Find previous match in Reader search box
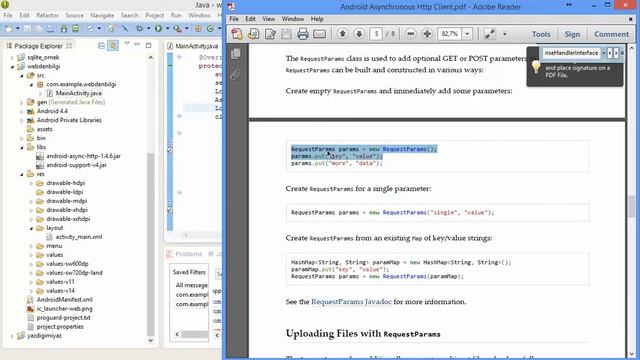Screen dimensions: 640x360 point(610,53)
